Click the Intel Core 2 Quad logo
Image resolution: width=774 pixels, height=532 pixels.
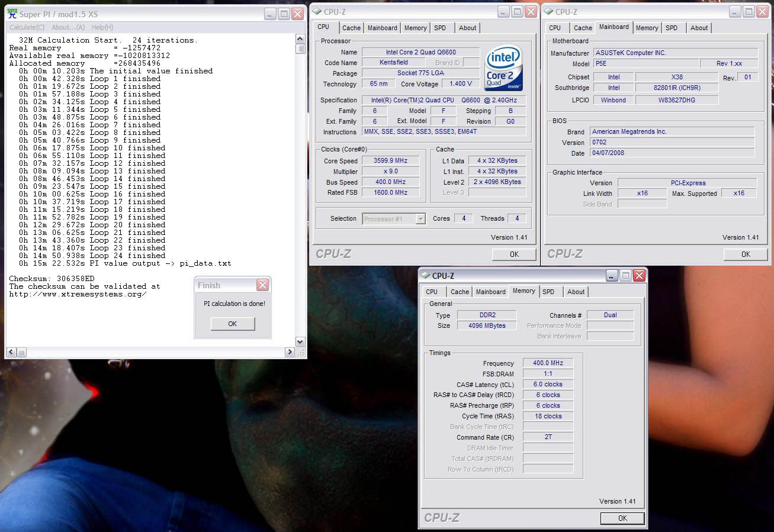click(503, 67)
